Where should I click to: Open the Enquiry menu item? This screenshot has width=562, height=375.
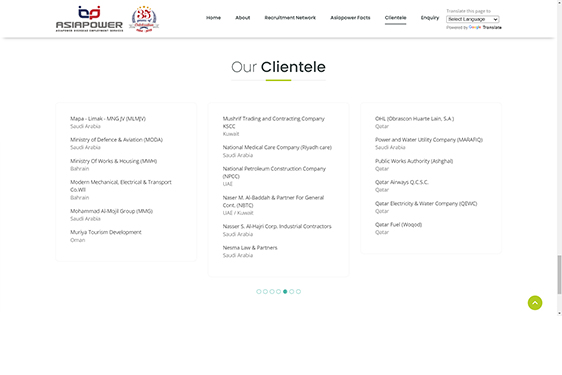coord(430,18)
